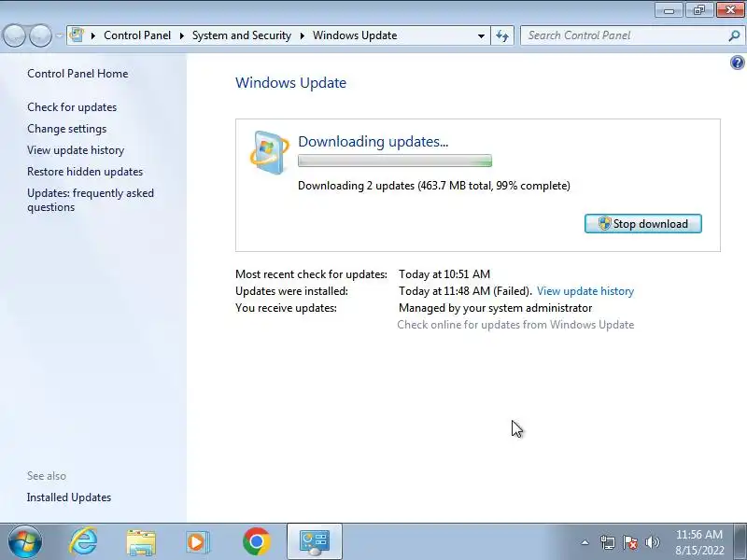
Task: Click the Forward navigation button
Action: [40, 35]
